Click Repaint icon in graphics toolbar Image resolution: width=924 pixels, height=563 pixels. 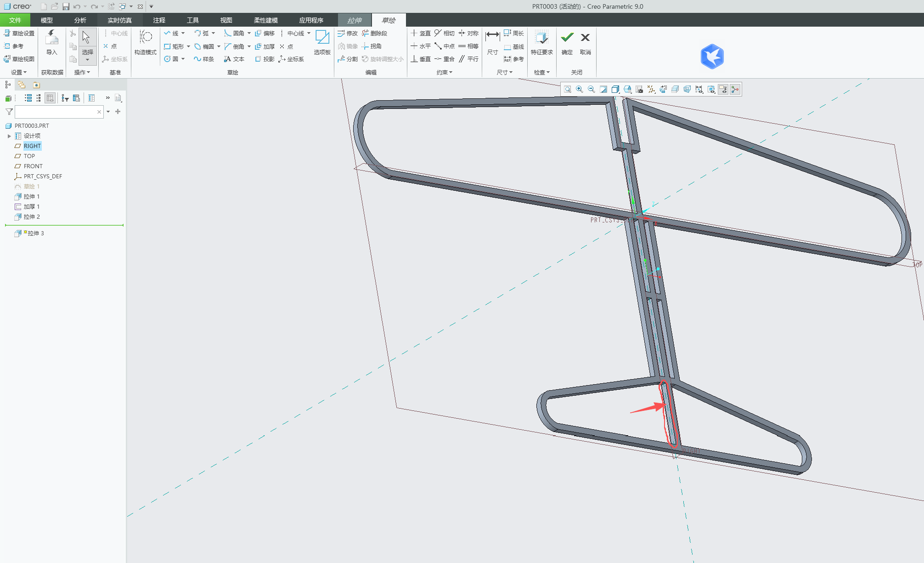coord(603,89)
